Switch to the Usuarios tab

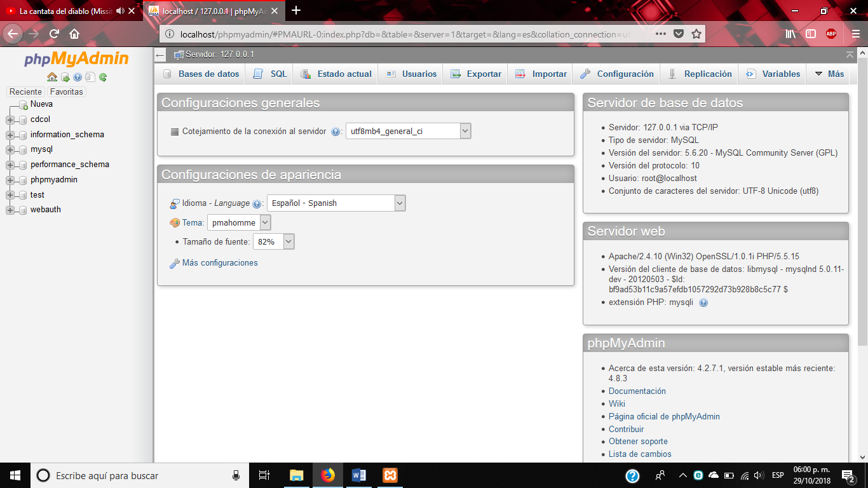411,74
